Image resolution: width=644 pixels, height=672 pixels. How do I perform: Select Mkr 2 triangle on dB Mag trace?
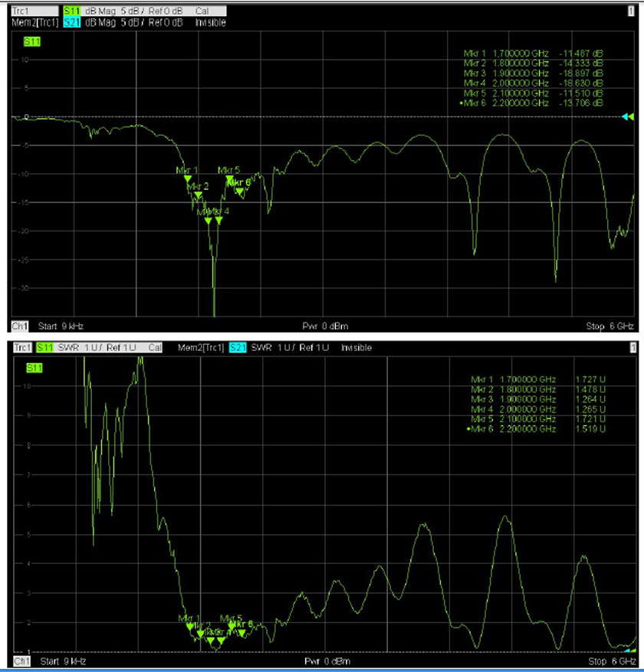pos(198,195)
